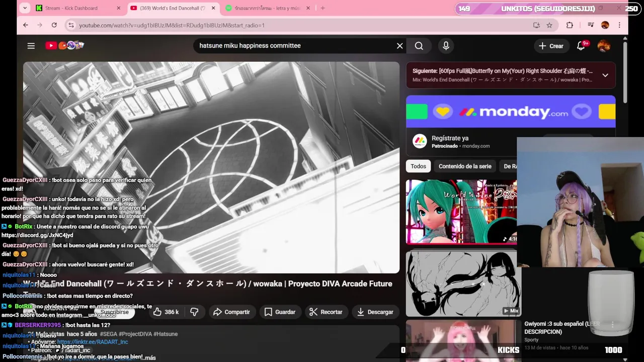Open the YouTube account avatar menu
644x362 pixels.
tap(604, 46)
